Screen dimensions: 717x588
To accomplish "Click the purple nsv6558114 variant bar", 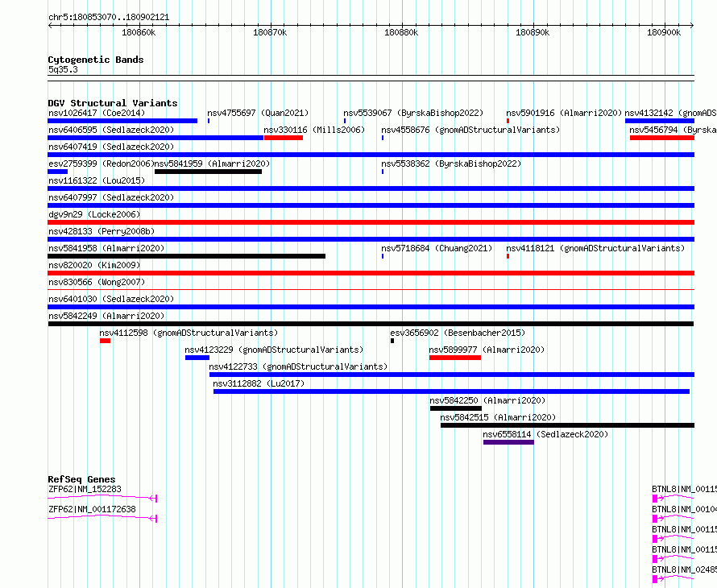I will (508, 442).
